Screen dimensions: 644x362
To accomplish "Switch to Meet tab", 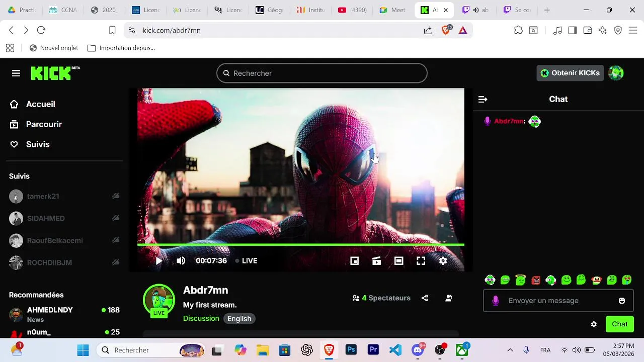I will 393,10.
